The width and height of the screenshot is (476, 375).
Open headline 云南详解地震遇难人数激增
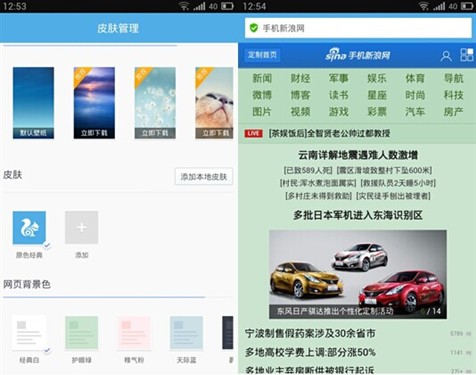coord(358,155)
